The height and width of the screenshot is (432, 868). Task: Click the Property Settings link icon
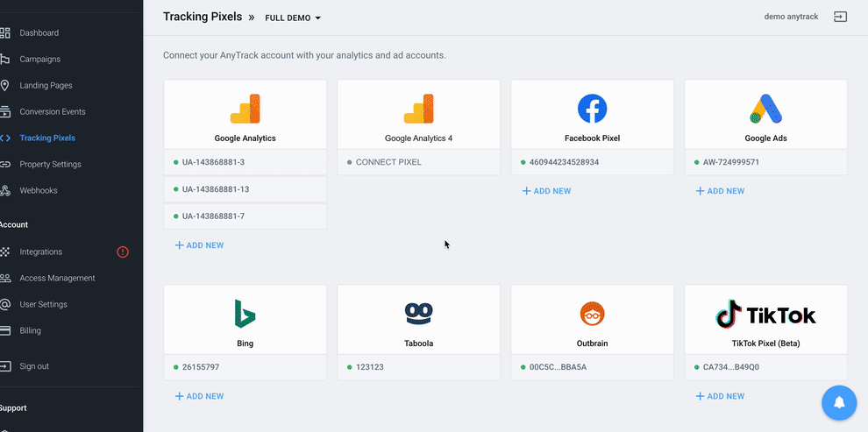[x=5, y=164]
